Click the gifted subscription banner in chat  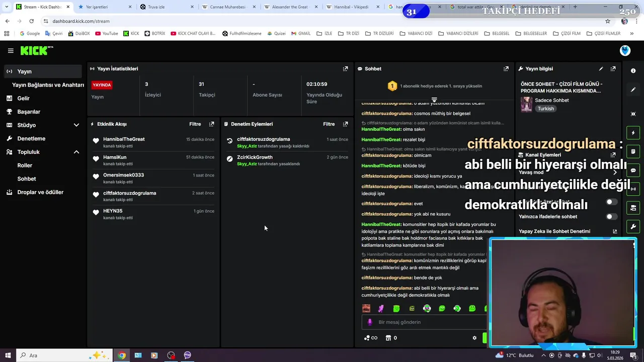(x=435, y=86)
